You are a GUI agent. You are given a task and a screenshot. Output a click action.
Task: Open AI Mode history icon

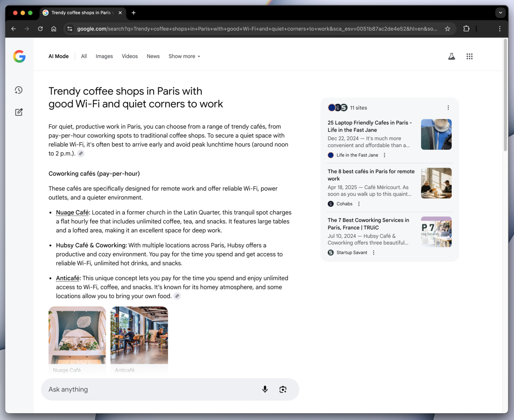19,90
